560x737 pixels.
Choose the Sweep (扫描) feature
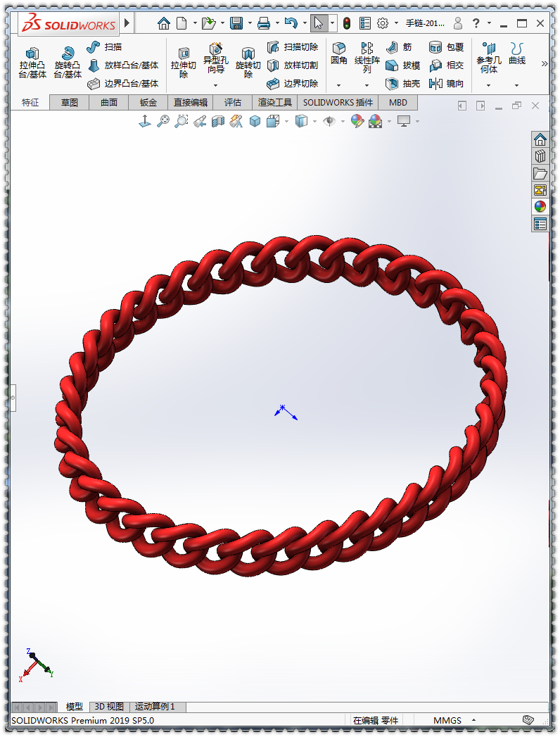(x=104, y=47)
